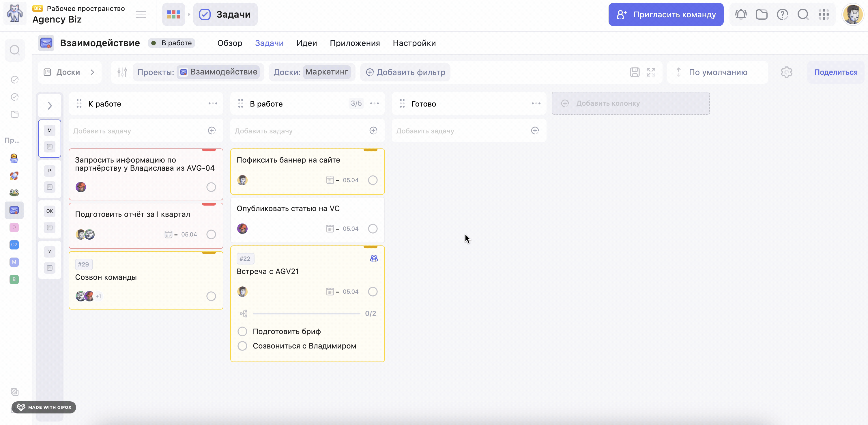
Task: Open the board settings gear
Action: click(x=786, y=72)
